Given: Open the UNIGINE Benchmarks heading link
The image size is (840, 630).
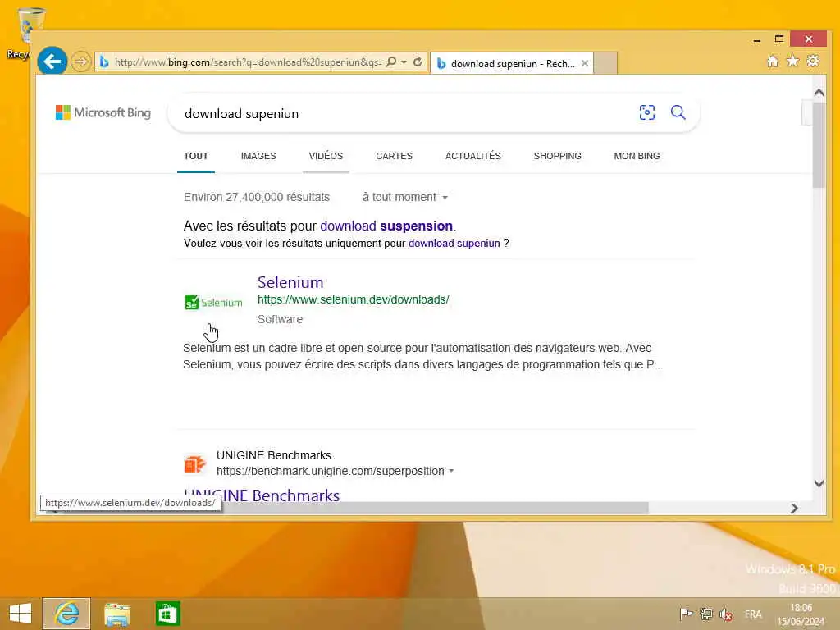Looking at the screenshot, I should [262, 495].
